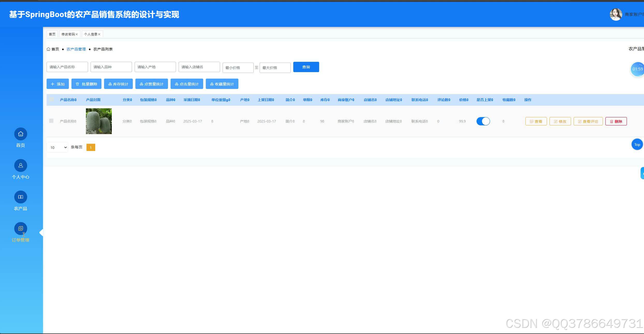Click the 添加 button to add a product
644x334 pixels.
point(57,84)
